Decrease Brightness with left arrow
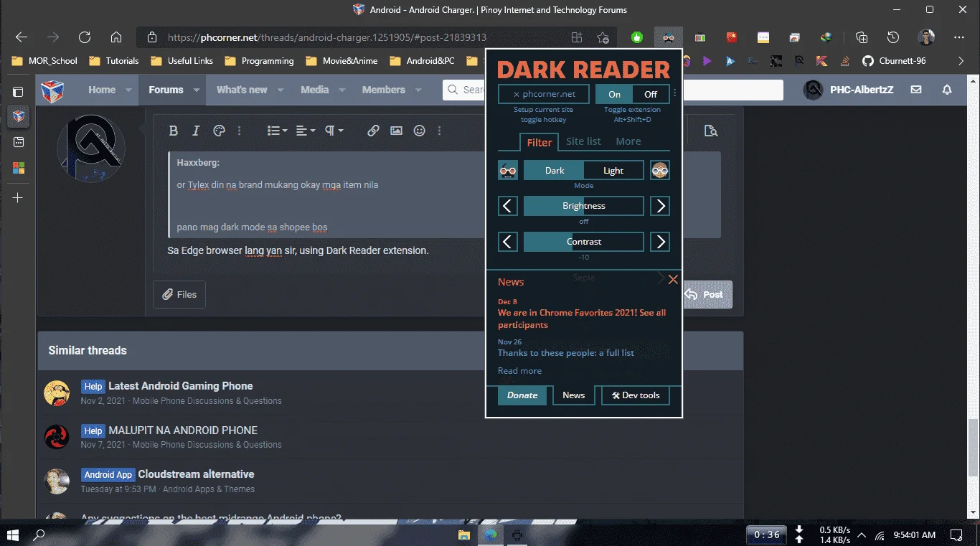980x546 pixels. click(x=508, y=206)
